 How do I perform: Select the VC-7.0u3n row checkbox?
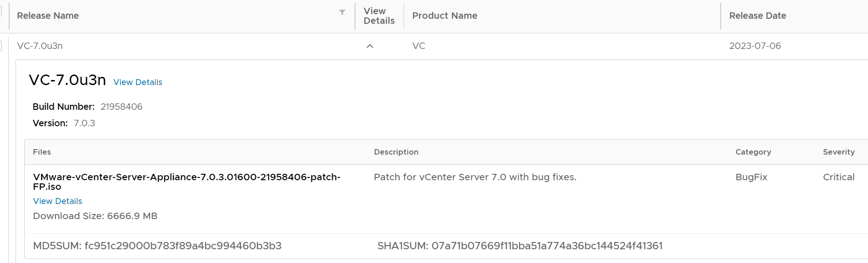(x=0, y=45)
